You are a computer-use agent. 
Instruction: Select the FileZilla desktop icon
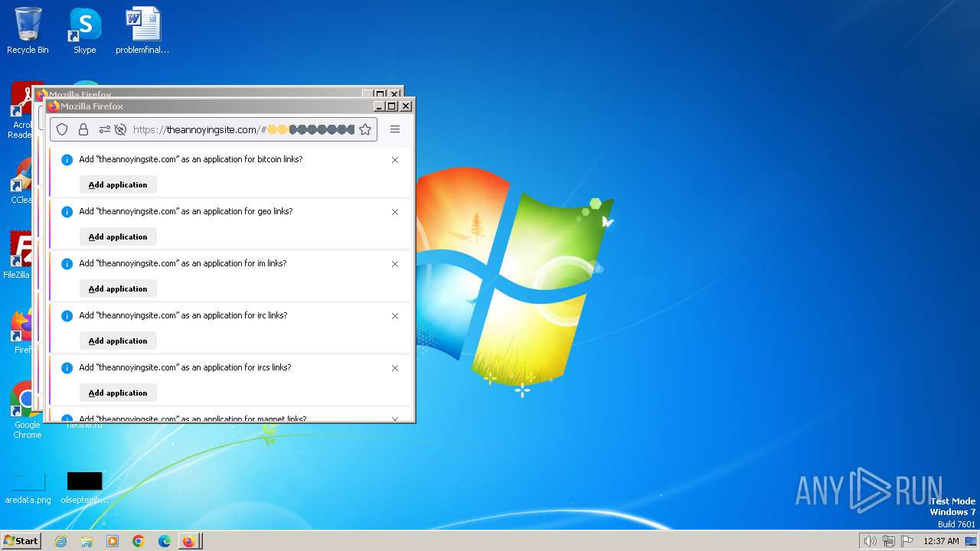click(x=20, y=255)
